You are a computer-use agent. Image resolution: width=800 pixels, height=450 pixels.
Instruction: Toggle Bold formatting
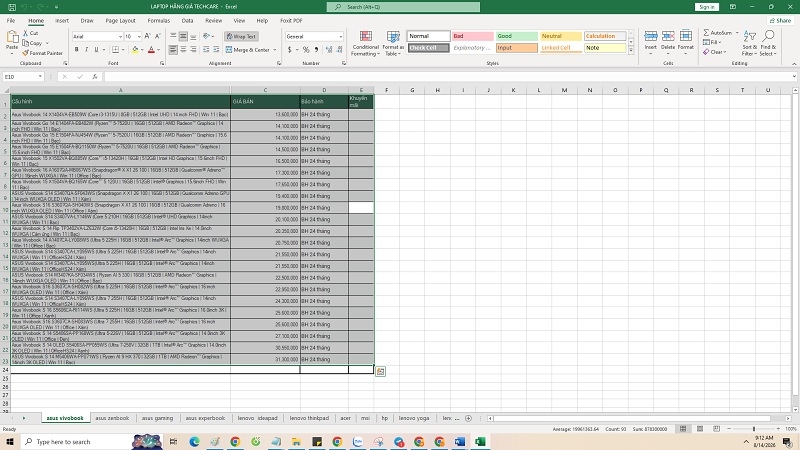click(x=77, y=49)
